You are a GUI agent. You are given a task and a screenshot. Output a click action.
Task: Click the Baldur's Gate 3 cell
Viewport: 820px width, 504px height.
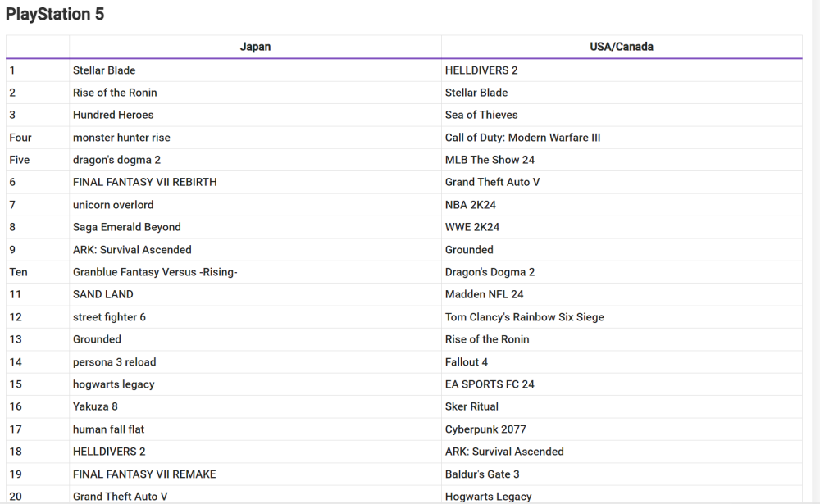click(x=482, y=474)
